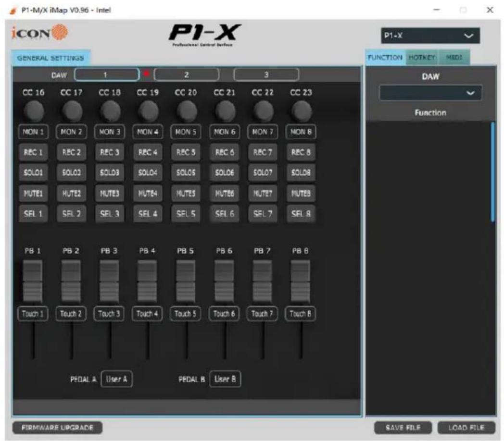
Task: Click the CC 21 rotary knob
Action: tap(225, 111)
